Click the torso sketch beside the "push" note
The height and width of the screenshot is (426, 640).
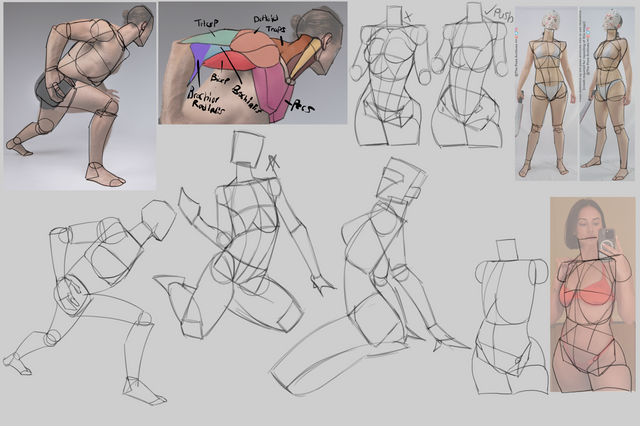coord(469,76)
